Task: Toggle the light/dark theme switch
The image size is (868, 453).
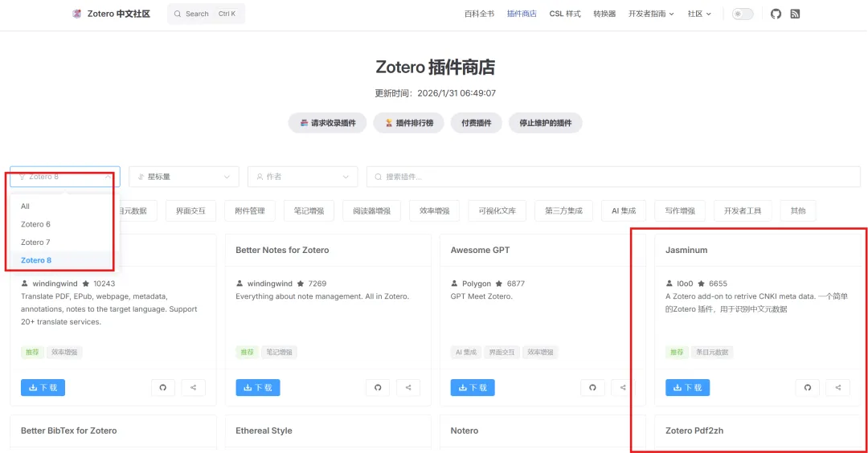Action: point(743,14)
